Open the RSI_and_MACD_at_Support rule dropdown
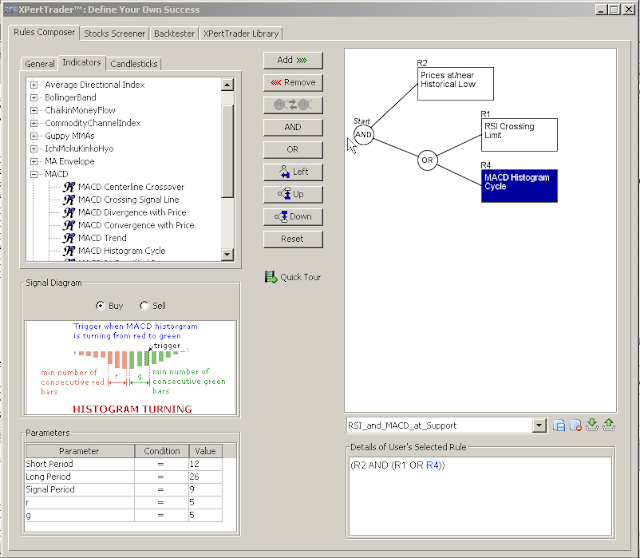Screen dimensions: 640x558 click(539, 425)
